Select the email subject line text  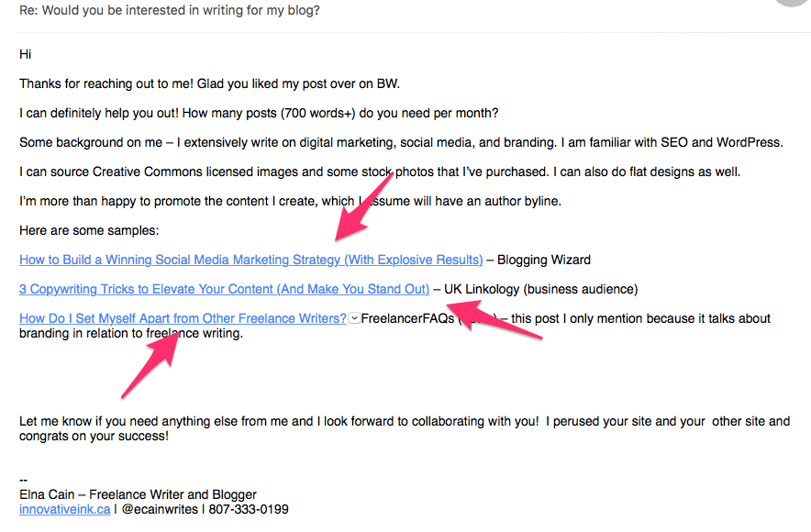pyautogui.click(x=170, y=10)
